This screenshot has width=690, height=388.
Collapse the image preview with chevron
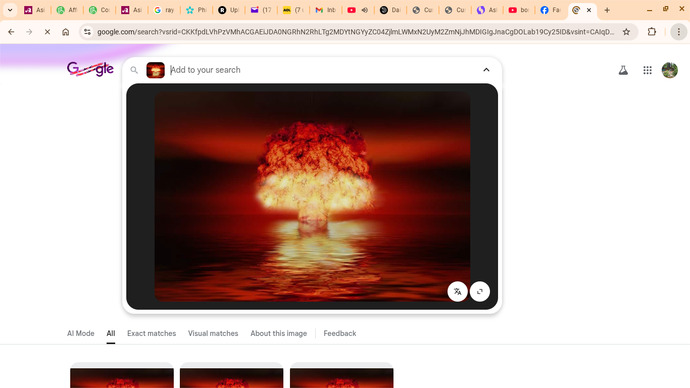pyautogui.click(x=486, y=70)
